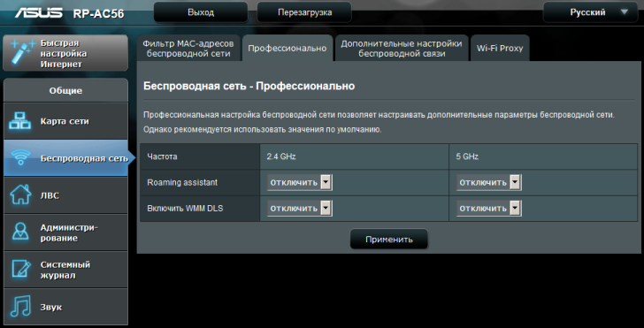
Task: Select the Профессионально tab
Action: click(287, 49)
